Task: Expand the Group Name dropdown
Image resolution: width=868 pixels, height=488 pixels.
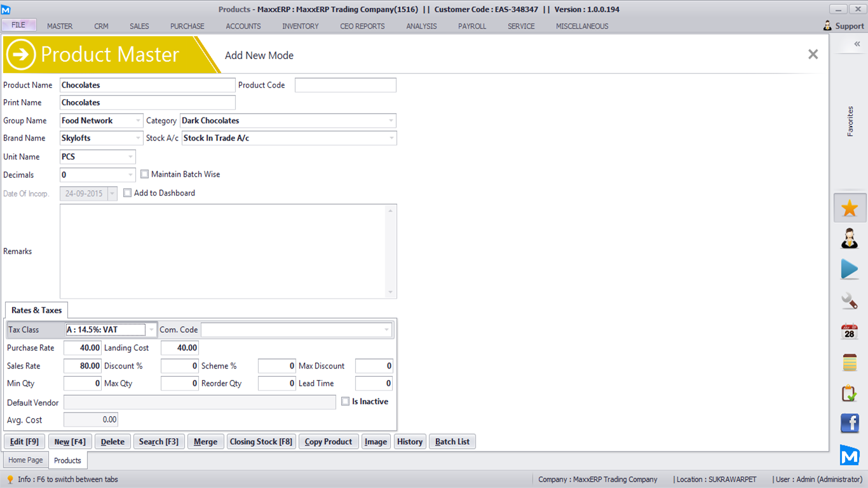Action: [138, 121]
